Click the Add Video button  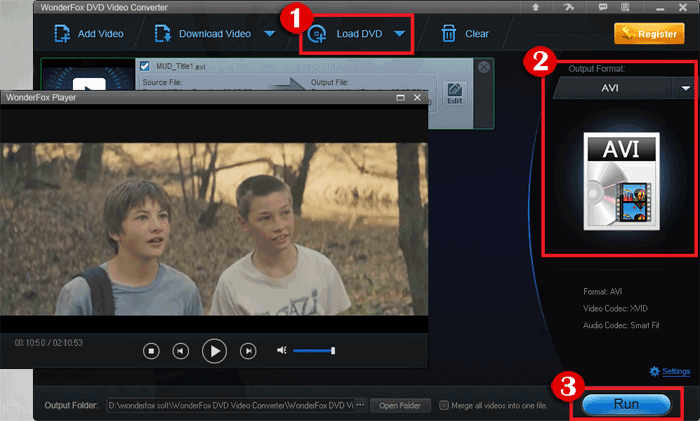point(89,34)
